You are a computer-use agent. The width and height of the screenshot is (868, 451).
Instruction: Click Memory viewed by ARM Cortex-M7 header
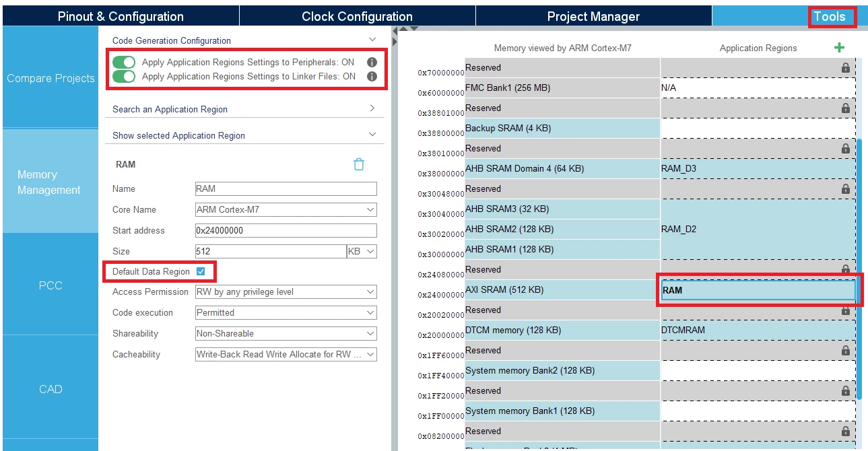point(563,48)
